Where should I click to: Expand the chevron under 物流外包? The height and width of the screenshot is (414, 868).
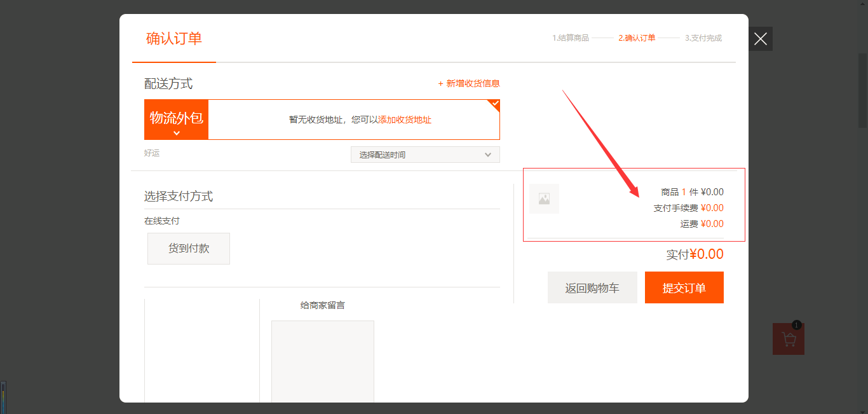[177, 133]
